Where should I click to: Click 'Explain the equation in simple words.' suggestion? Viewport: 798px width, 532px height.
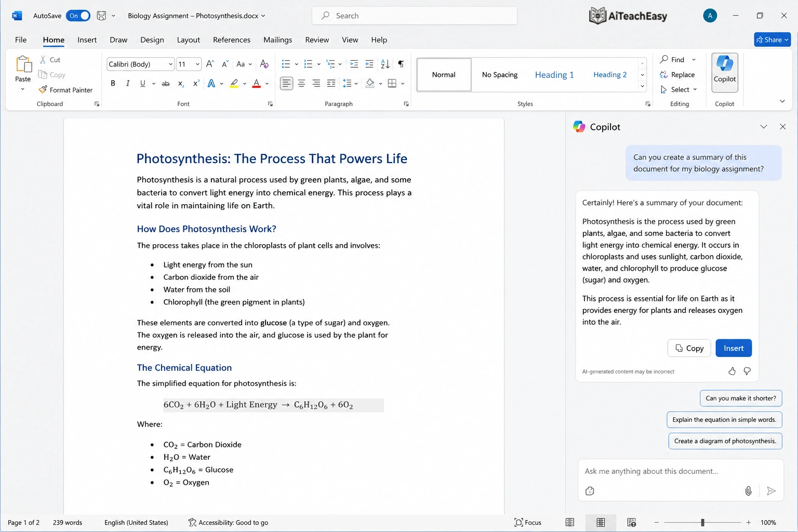(724, 420)
